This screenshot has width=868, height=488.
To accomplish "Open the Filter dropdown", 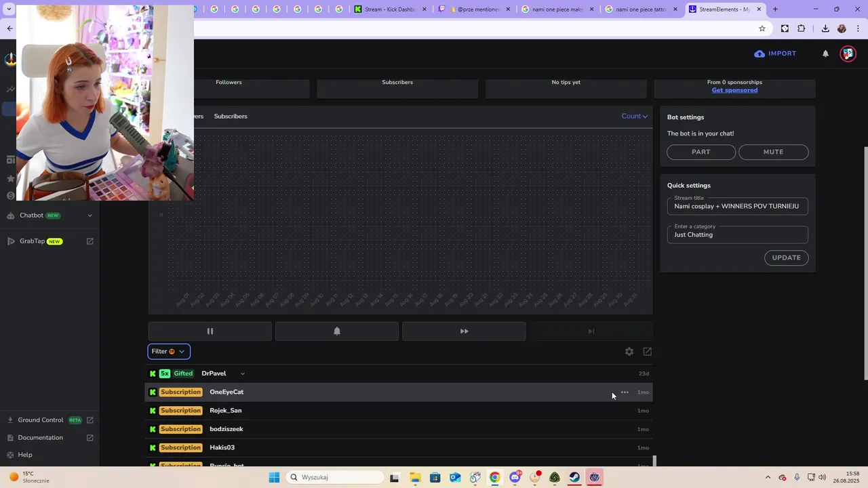I will 169,351.
